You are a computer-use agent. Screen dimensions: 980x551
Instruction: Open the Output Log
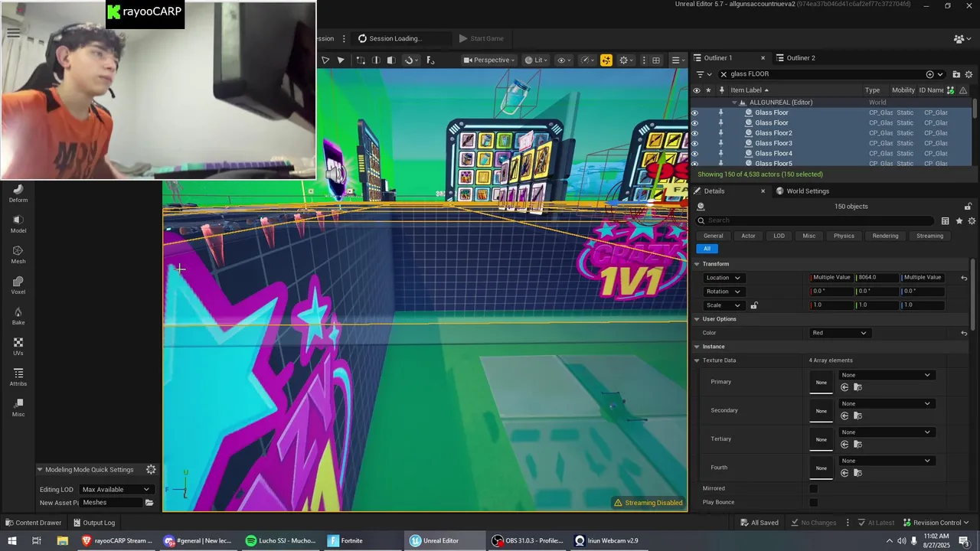coord(94,523)
